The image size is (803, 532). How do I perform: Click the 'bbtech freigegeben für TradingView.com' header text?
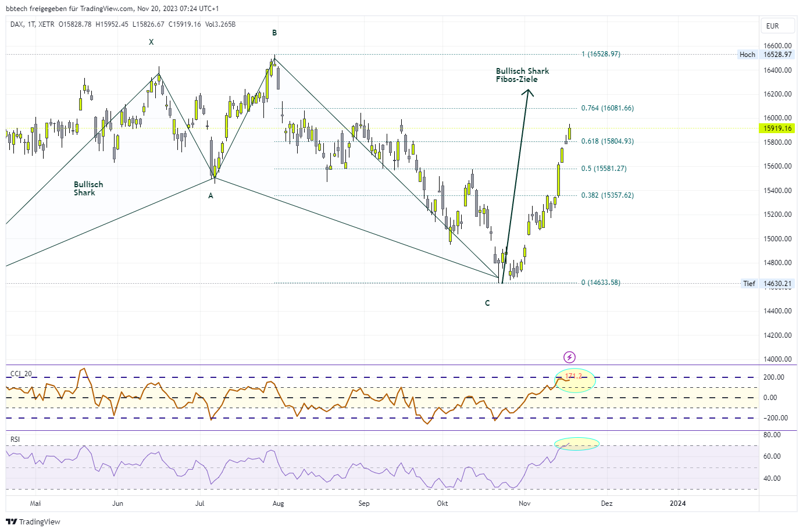pyautogui.click(x=69, y=9)
